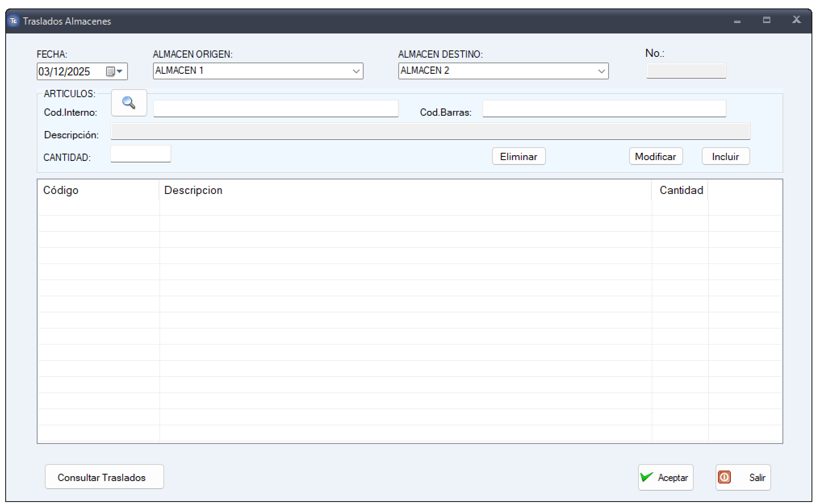The width and height of the screenshot is (820, 504).
Task: Click the red power Salir button
Action: click(x=743, y=477)
